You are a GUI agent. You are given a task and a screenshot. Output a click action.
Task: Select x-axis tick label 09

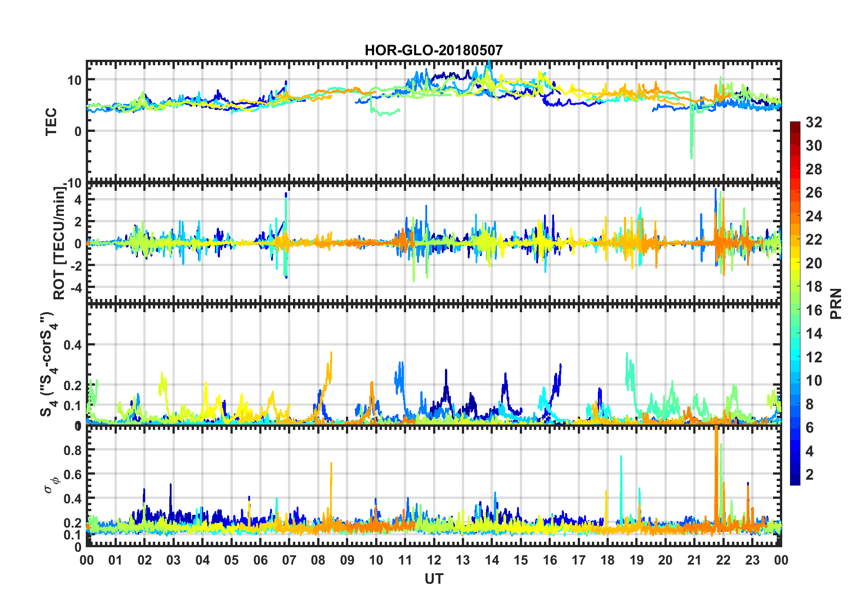pyautogui.click(x=347, y=560)
